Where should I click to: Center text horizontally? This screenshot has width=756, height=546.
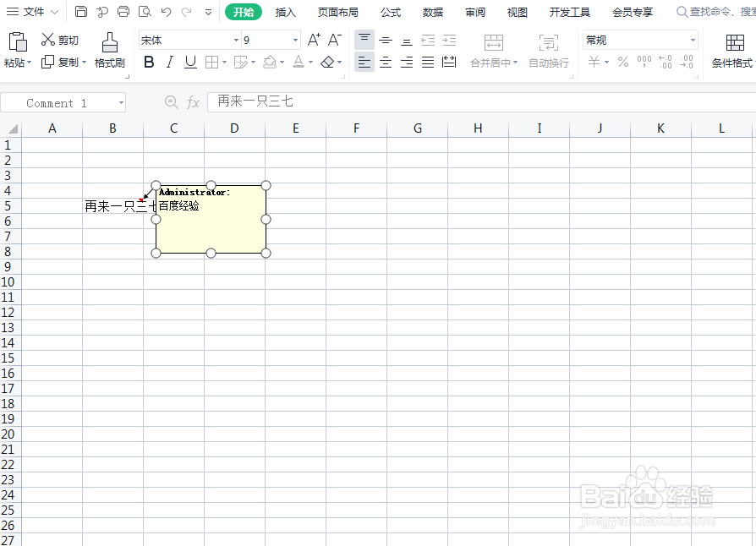[386, 63]
